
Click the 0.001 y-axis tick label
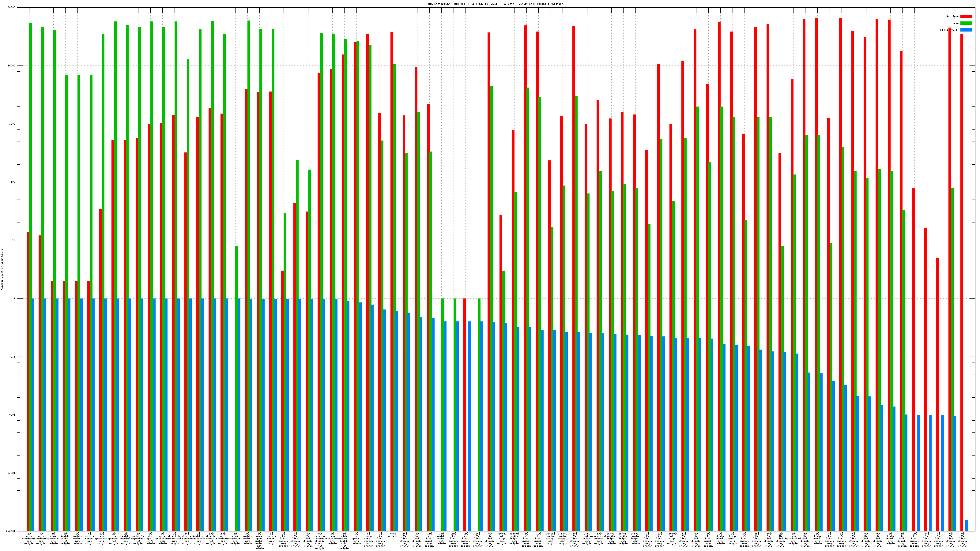click(x=12, y=474)
